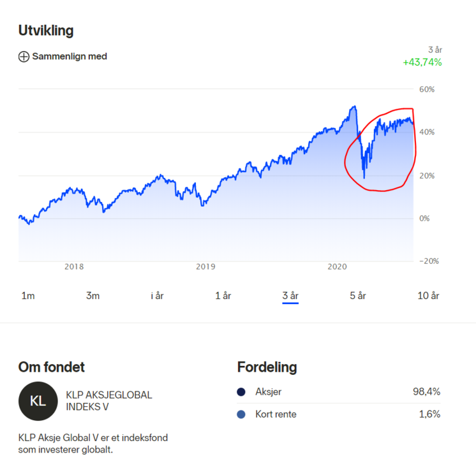Viewport: 476px width, 459px height.
Task: Click the Aksjer 98,4% allocation row
Action: click(338, 392)
